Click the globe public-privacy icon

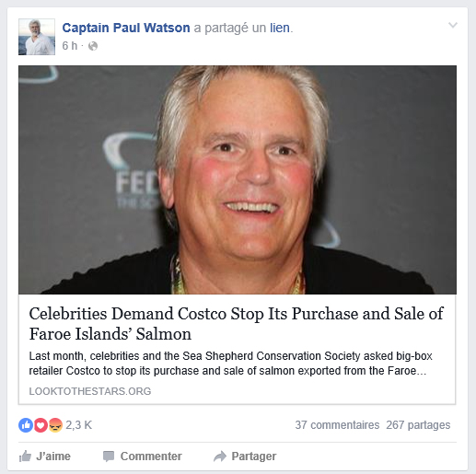[x=93, y=46]
